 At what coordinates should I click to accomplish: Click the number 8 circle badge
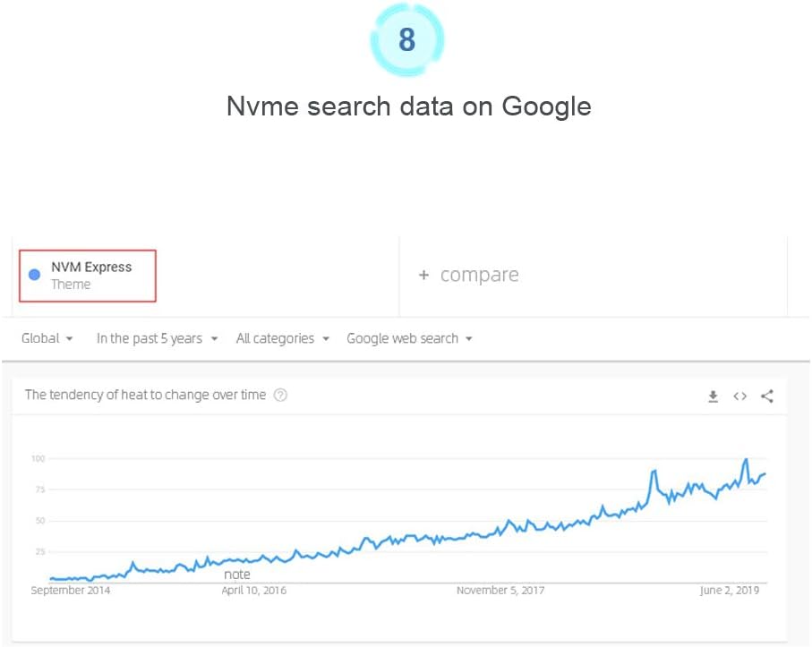pos(407,40)
